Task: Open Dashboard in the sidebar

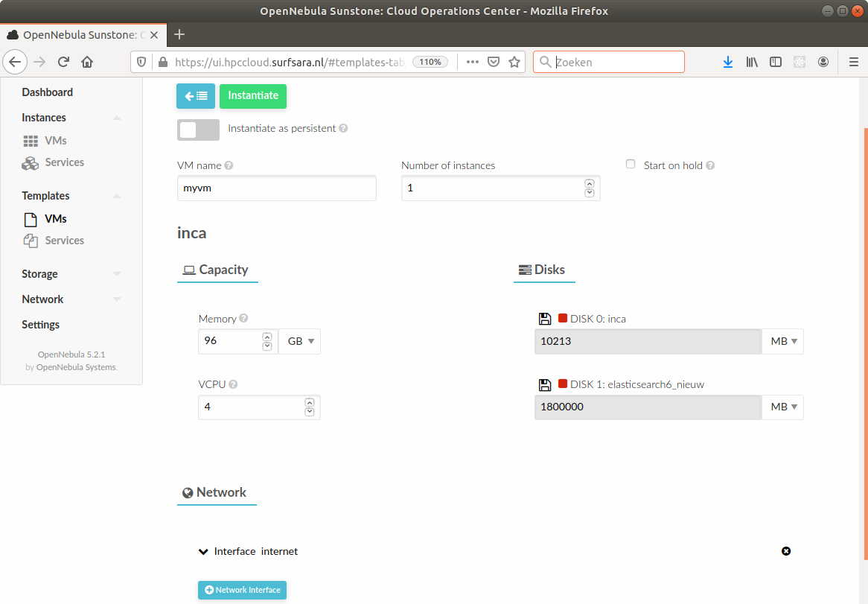Action: pyautogui.click(x=47, y=92)
